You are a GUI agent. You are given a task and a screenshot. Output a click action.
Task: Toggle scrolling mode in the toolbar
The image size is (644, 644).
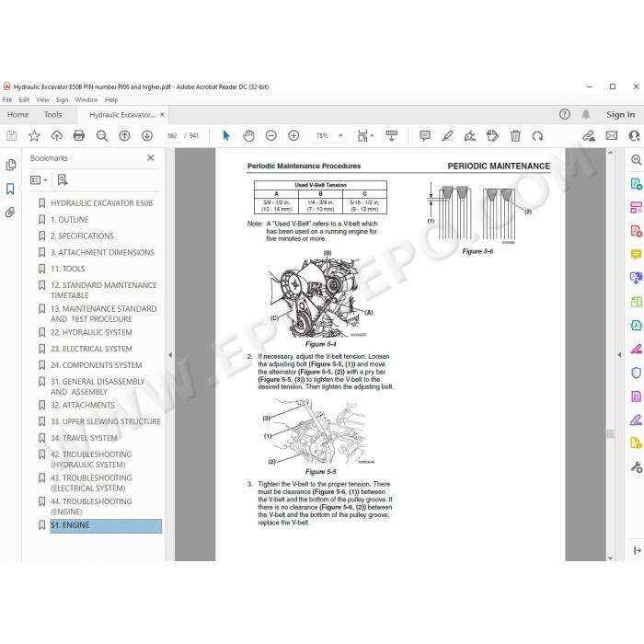(391, 135)
